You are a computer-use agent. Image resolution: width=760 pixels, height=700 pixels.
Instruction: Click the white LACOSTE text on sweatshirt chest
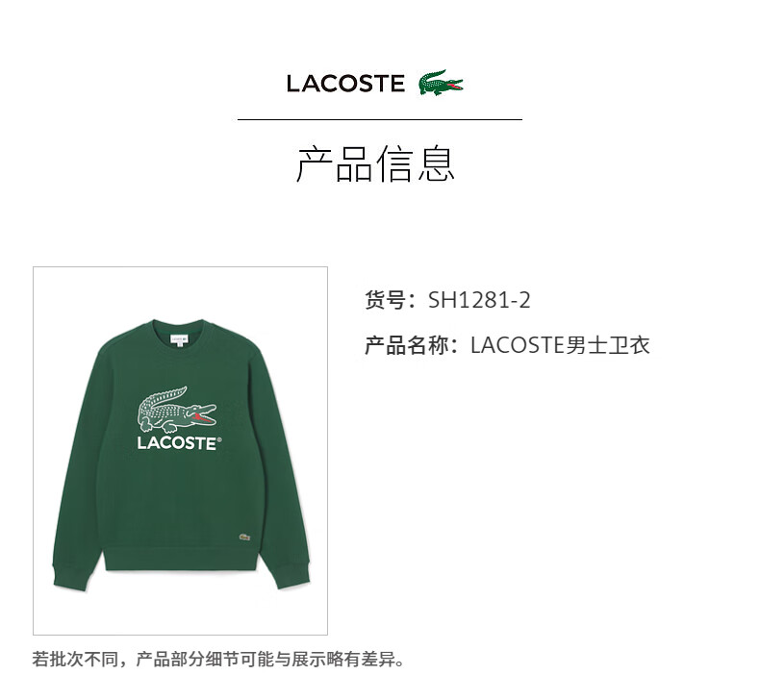pos(177,442)
